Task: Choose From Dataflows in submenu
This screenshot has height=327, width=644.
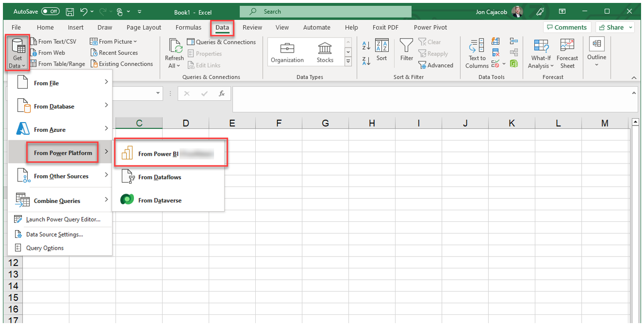Action: point(168,177)
